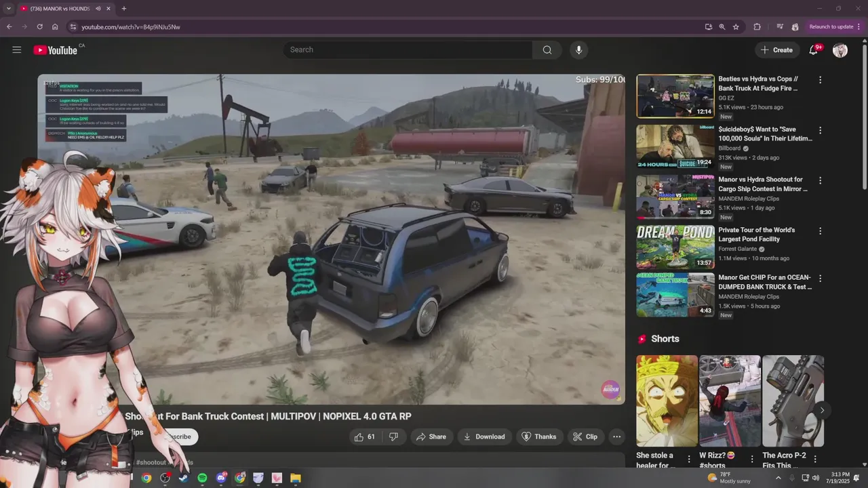Image resolution: width=868 pixels, height=488 pixels.
Task: Click Relaunch to update
Action: [831, 26]
